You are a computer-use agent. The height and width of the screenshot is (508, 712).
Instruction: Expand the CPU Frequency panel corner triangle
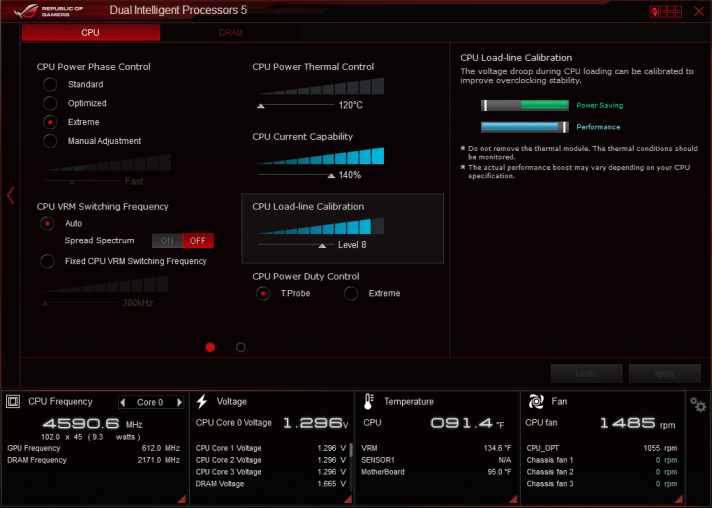(x=182, y=499)
